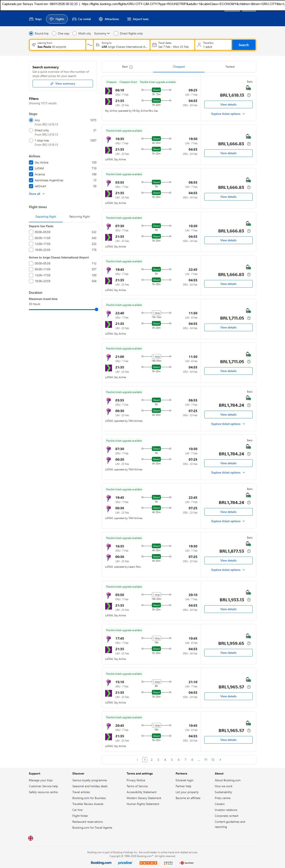This screenshot has width=285, height=868.
Task: Click the View summary button
Action: (x=63, y=84)
